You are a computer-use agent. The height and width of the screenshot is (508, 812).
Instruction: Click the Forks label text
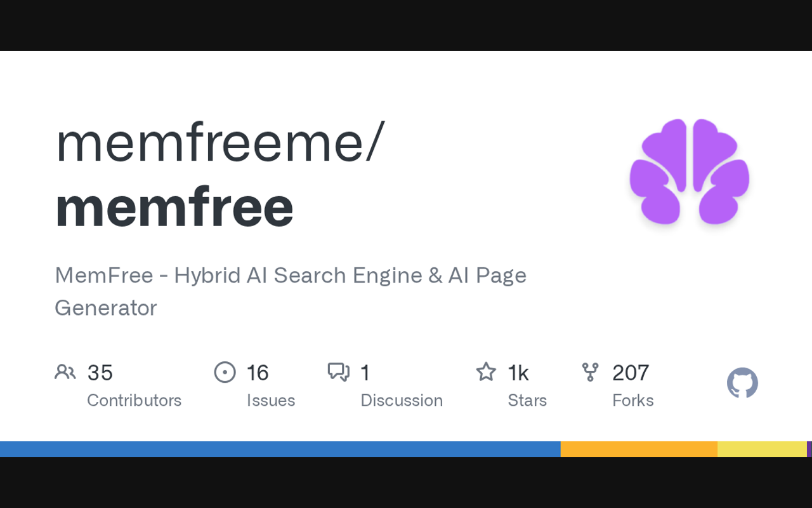(x=633, y=401)
